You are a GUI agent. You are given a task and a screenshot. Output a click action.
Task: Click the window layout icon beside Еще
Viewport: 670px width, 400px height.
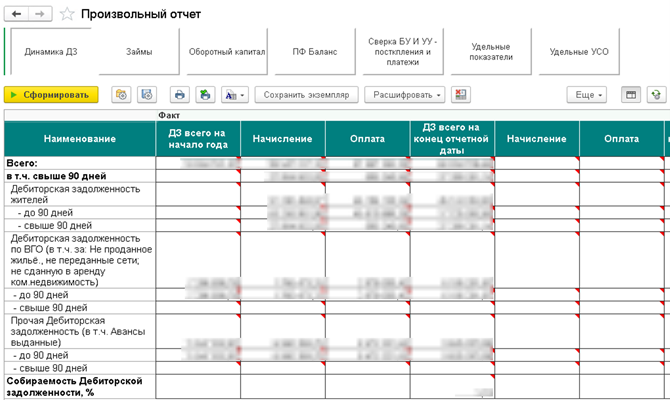(630, 95)
